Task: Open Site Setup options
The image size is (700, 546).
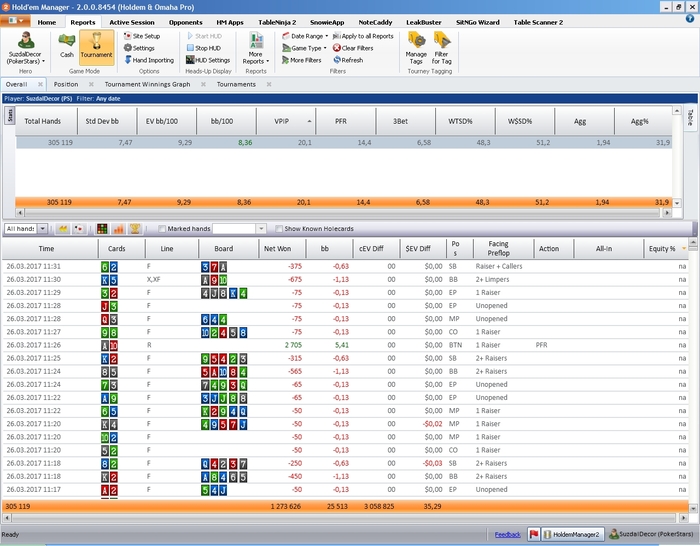Action: click(x=142, y=36)
